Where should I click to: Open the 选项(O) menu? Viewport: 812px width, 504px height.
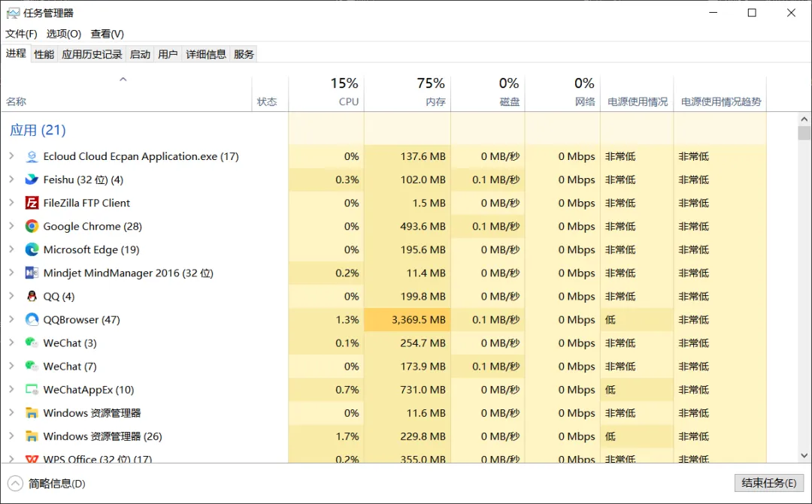[63, 34]
